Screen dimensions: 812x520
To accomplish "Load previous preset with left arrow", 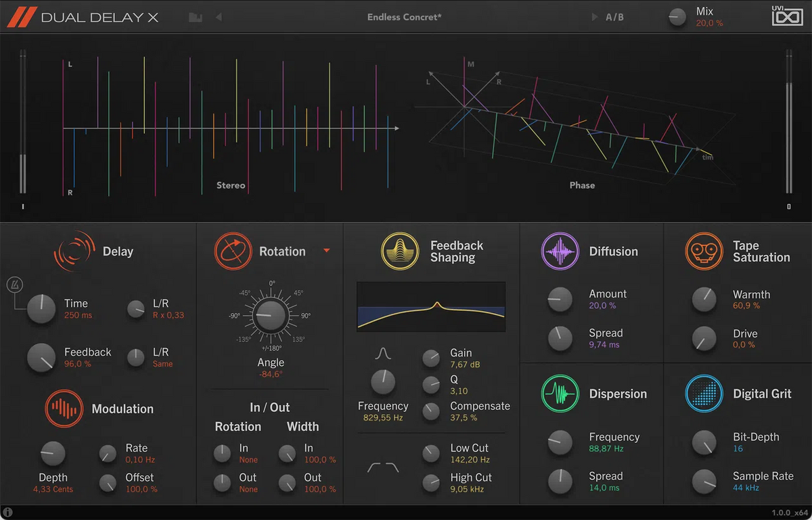I will [x=217, y=17].
